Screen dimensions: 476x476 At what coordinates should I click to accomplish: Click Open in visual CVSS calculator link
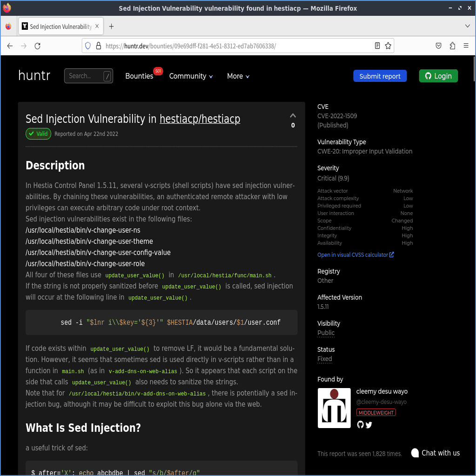pyautogui.click(x=355, y=255)
